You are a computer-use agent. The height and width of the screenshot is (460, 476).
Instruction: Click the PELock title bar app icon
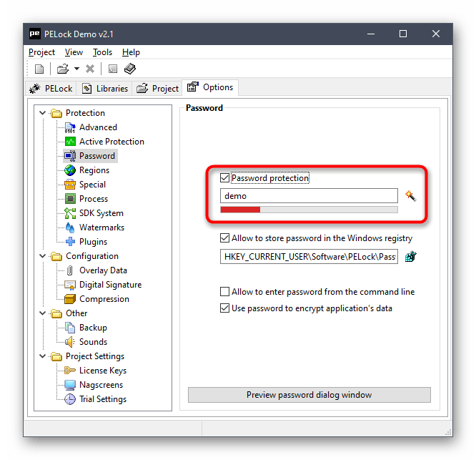(x=34, y=34)
